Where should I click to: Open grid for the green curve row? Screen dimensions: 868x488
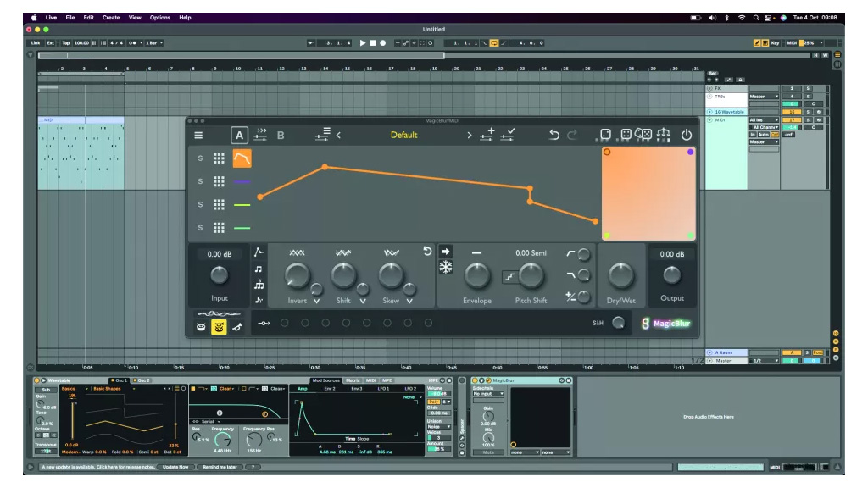point(219,228)
